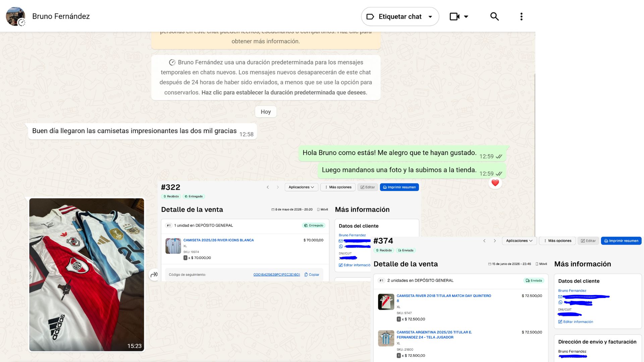
Task: Click the order number #322 heading
Action: 170,187
